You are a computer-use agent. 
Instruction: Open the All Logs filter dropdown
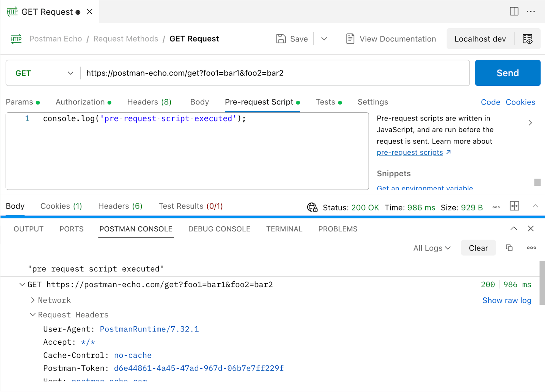(432, 248)
